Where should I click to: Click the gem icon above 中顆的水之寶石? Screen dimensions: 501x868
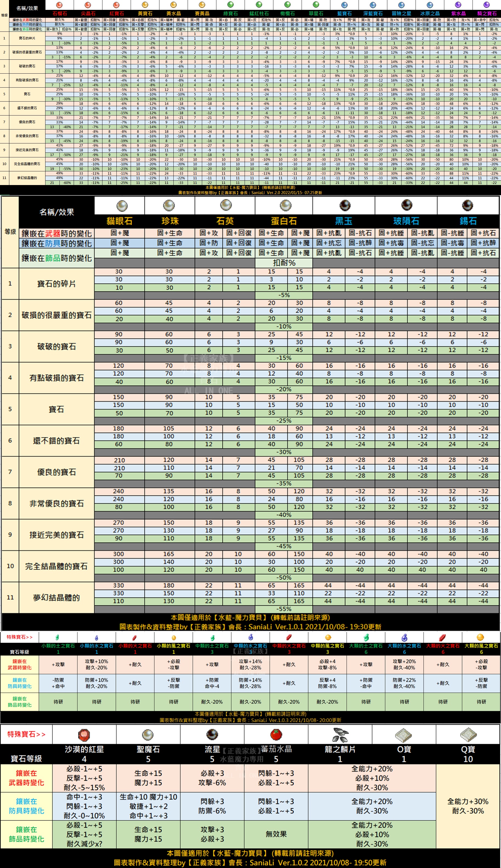pos(251,637)
